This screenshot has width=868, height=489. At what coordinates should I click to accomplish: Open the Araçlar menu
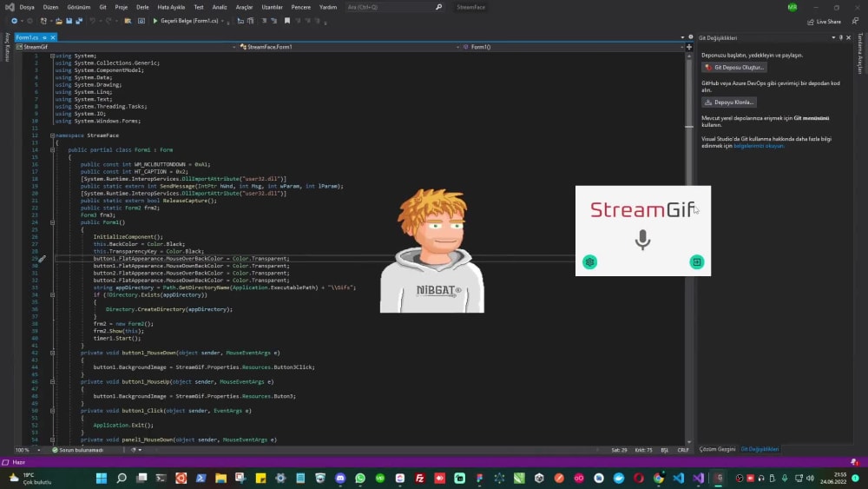pyautogui.click(x=244, y=7)
